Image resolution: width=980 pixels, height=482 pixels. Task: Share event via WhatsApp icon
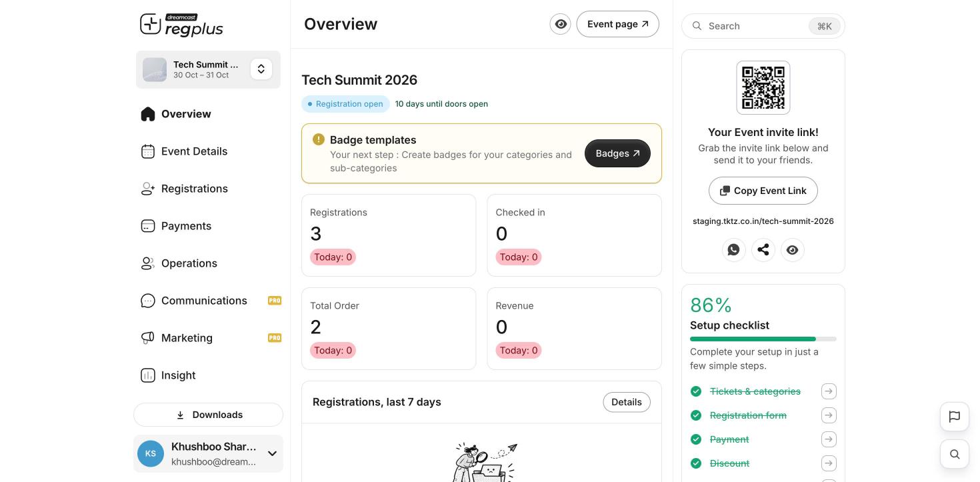734,250
